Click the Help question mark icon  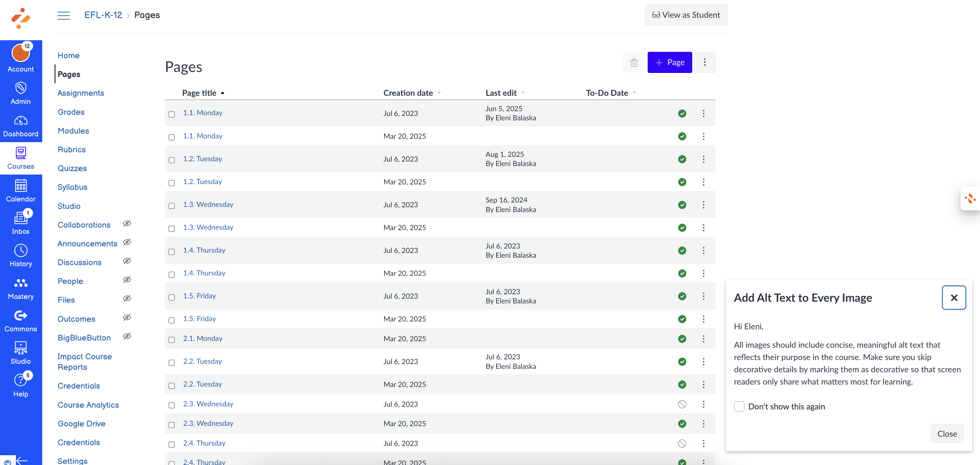coord(20,385)
